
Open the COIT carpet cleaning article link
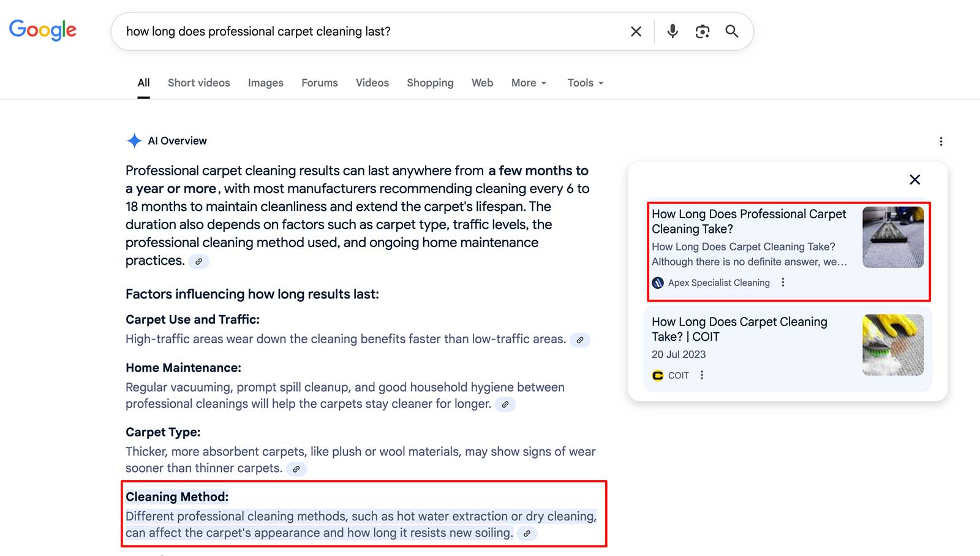[x=739, y=329]
